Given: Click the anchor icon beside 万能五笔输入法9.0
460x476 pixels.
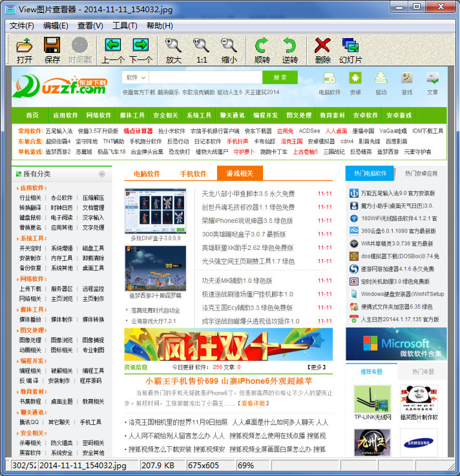Looking at the screenshot, I should pyautogui.click(x=354, y=193).
